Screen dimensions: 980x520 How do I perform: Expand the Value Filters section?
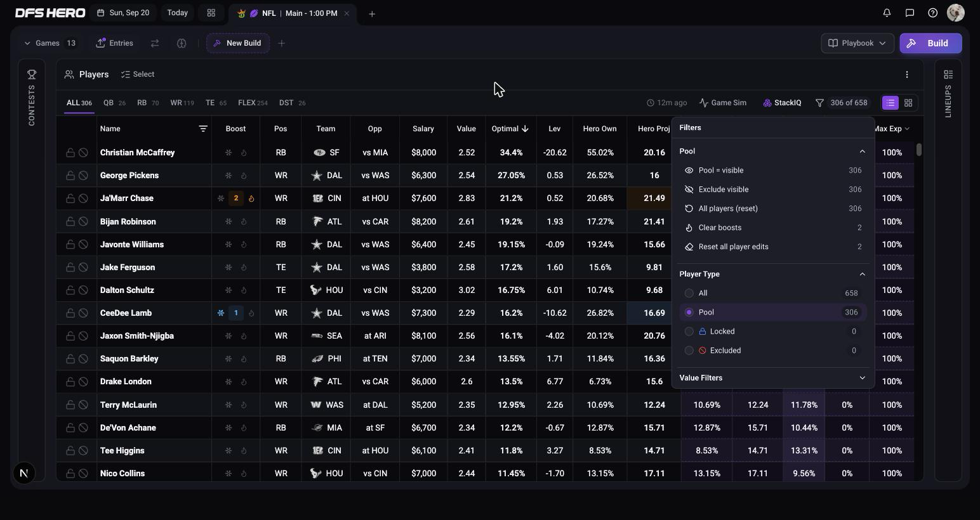click(862, 378)
